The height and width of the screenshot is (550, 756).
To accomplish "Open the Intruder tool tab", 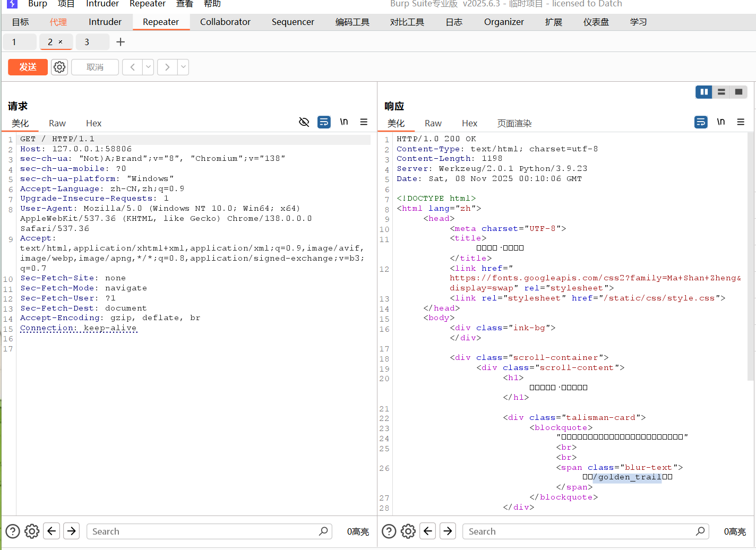I will pyautogui.click(x=105, y=22).
